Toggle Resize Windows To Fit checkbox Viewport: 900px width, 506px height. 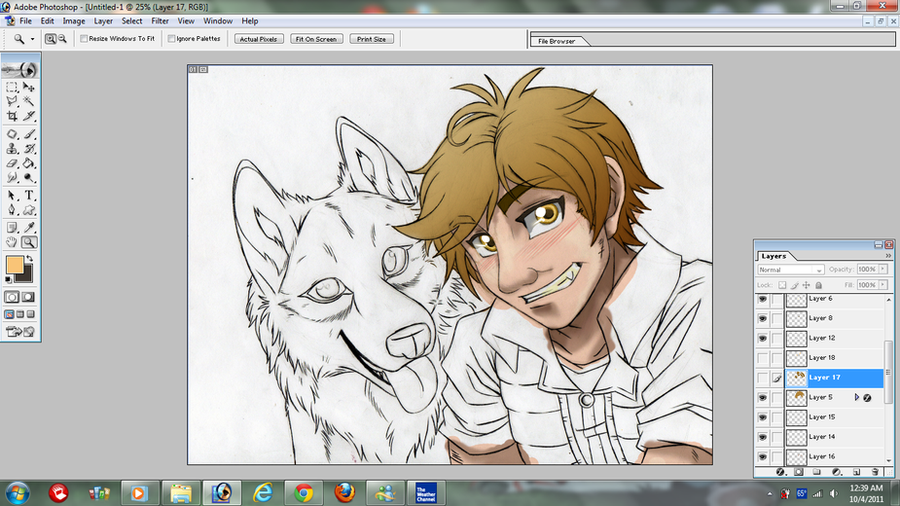tap(84, 38)
